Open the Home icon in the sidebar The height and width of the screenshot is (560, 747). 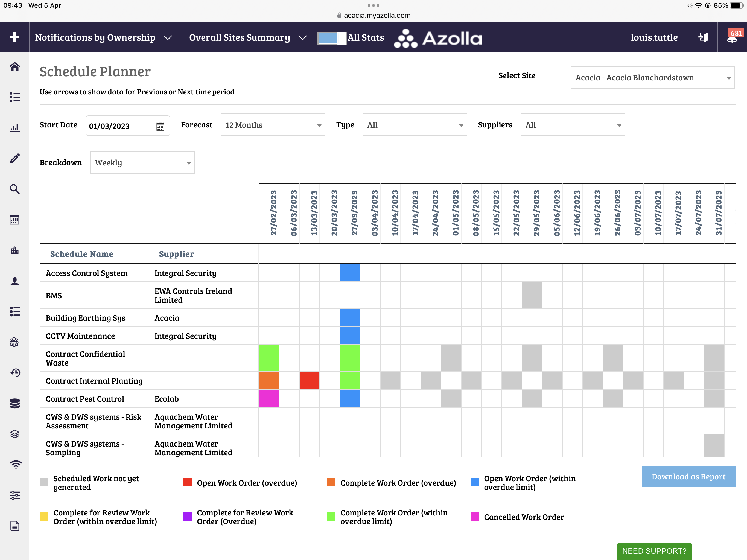point(14,67)
